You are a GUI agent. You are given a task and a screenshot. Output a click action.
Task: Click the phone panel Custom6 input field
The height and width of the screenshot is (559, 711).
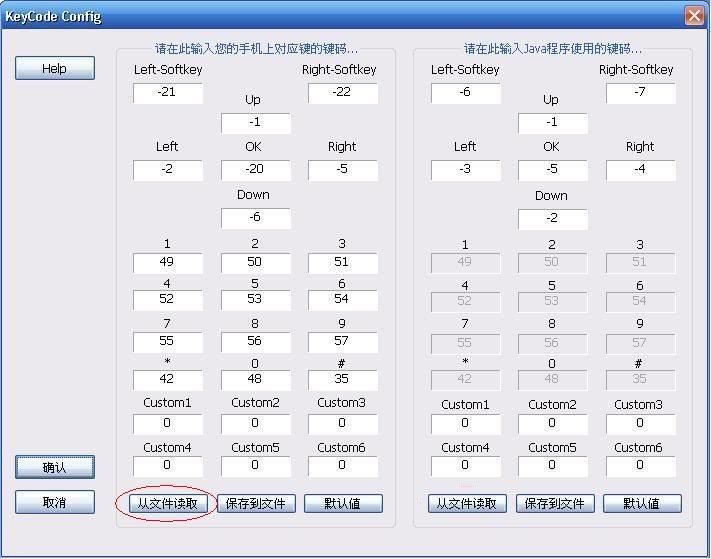[342, 466]
